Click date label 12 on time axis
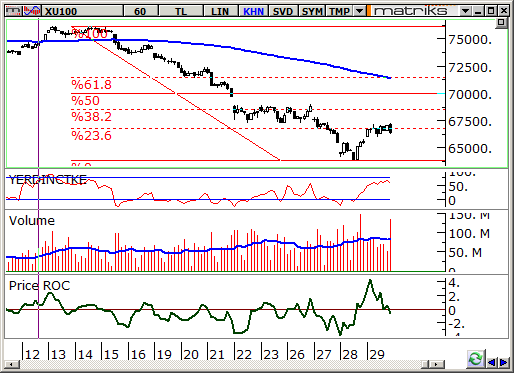 coord(32,354)
